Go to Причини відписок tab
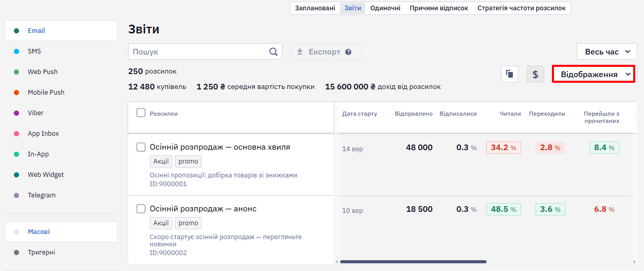 tap(439, 8)
